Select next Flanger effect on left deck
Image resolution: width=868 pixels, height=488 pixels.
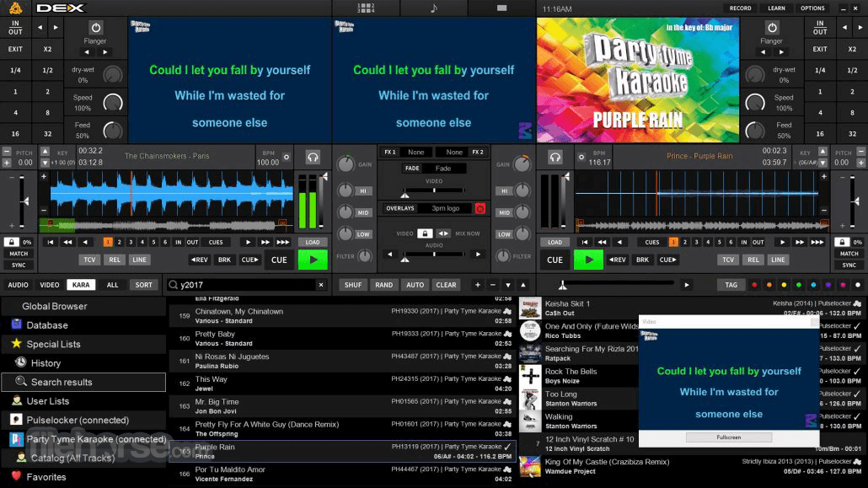(105, 52)
